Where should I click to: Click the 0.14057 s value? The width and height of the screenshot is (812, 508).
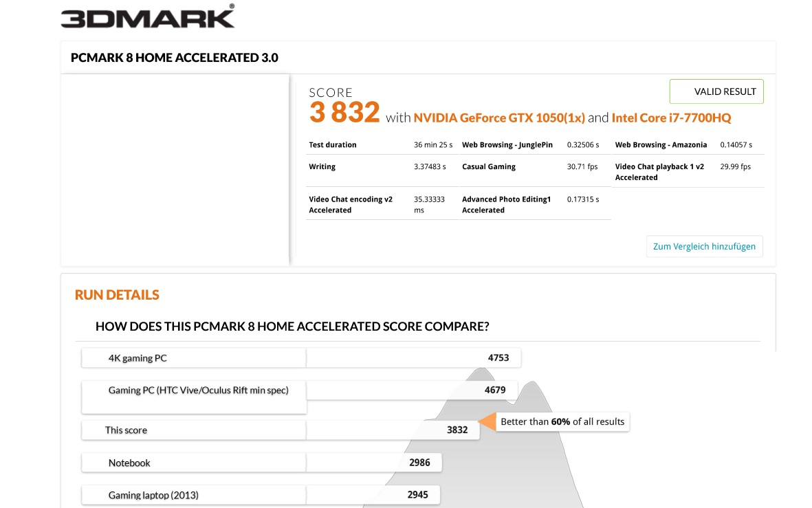[736, 145]
